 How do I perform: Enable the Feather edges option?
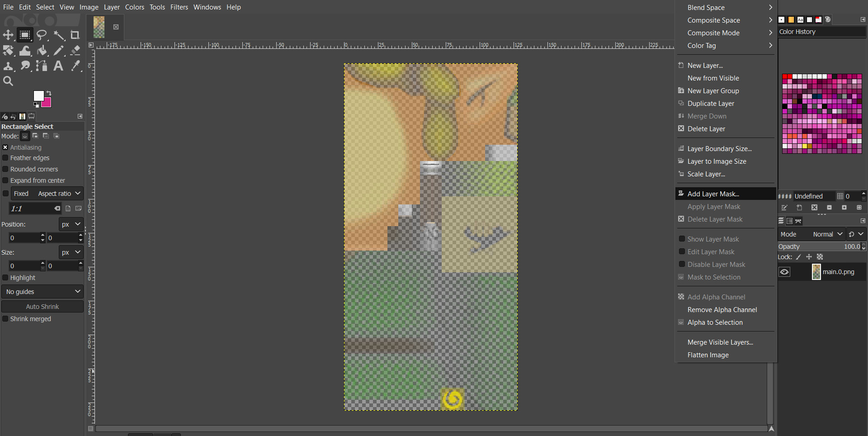point(5,158)
